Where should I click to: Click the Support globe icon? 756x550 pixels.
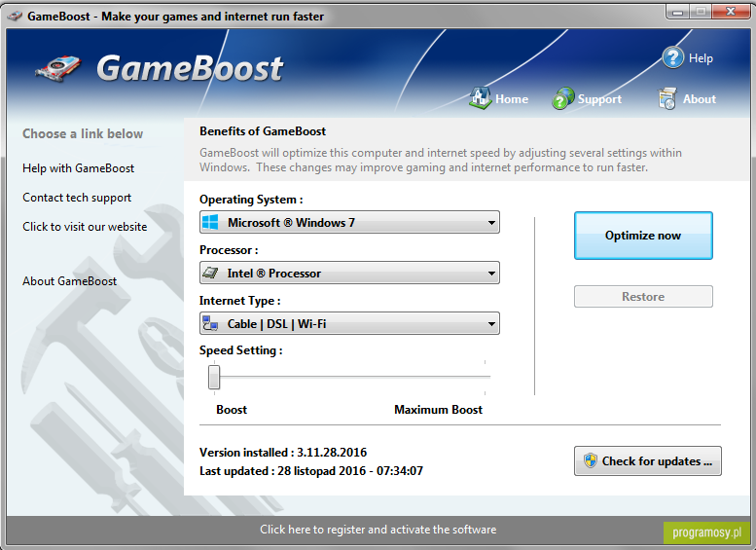point(562,98)
